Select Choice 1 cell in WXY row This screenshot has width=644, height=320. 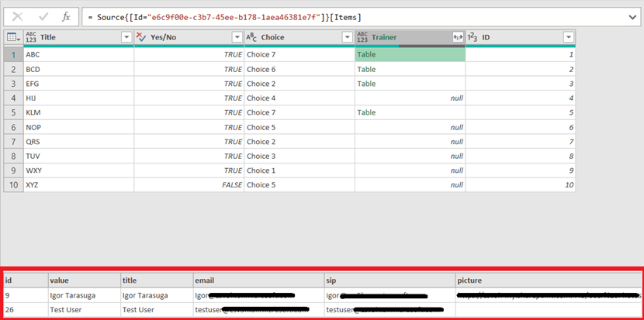point(299,170)
